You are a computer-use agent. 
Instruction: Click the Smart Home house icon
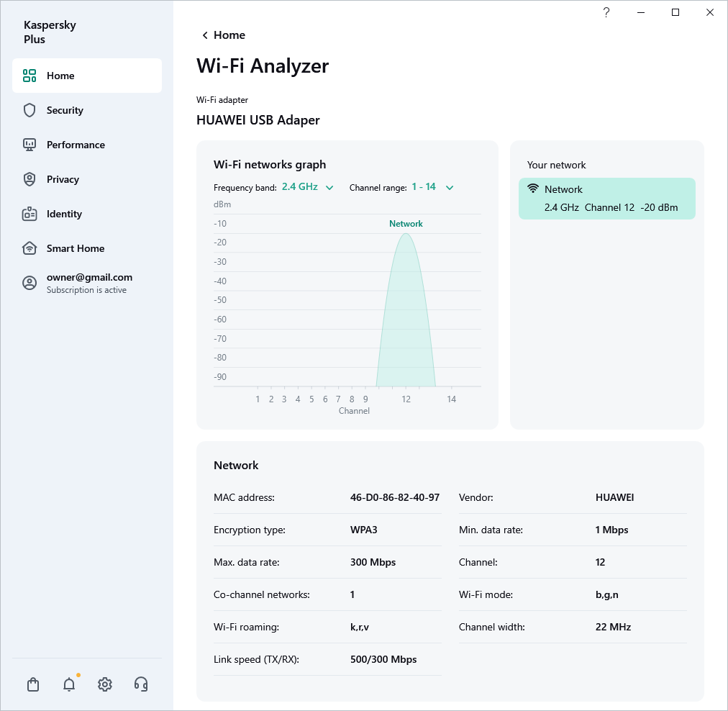pyautogui.click(x=29, y=248)
